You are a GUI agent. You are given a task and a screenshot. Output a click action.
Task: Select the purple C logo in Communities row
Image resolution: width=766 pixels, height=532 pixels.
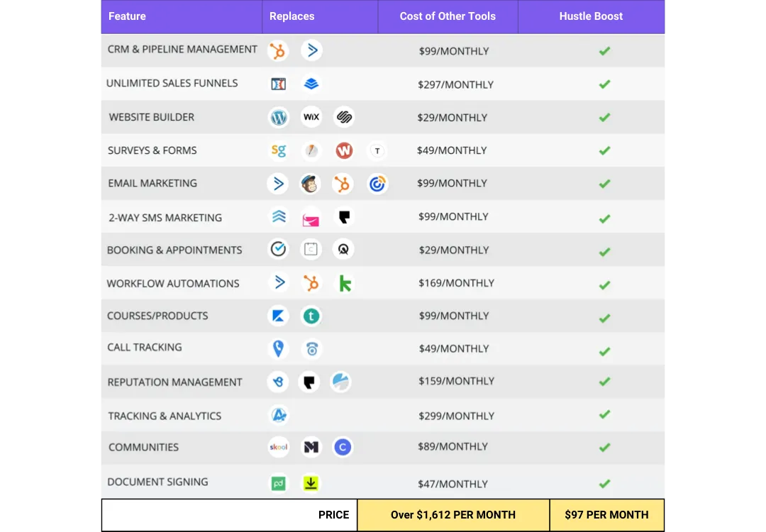(343, 447)
